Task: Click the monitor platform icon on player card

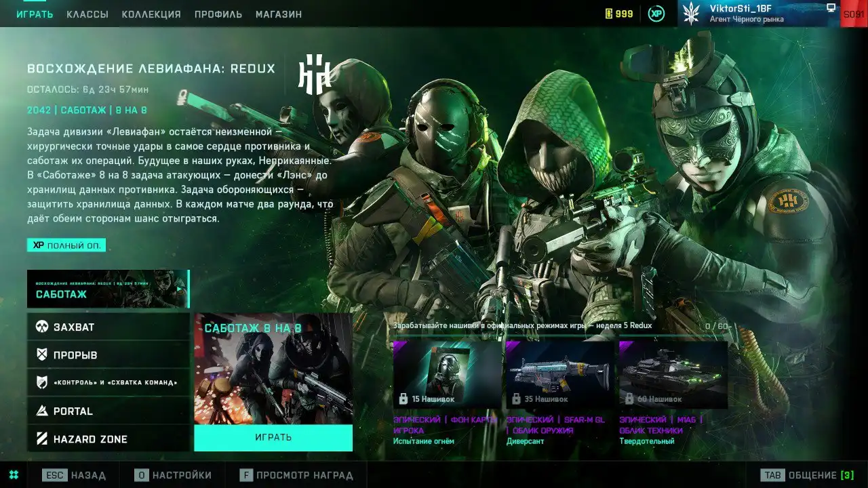Action: [x=831, y=8]
